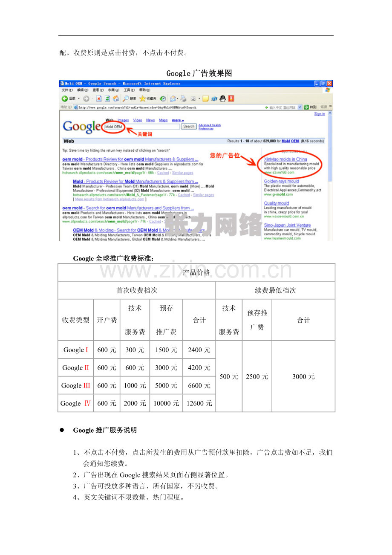Open the Advanced Search link
The width and height of the screenshot is (392, 555).
point(210,124)
